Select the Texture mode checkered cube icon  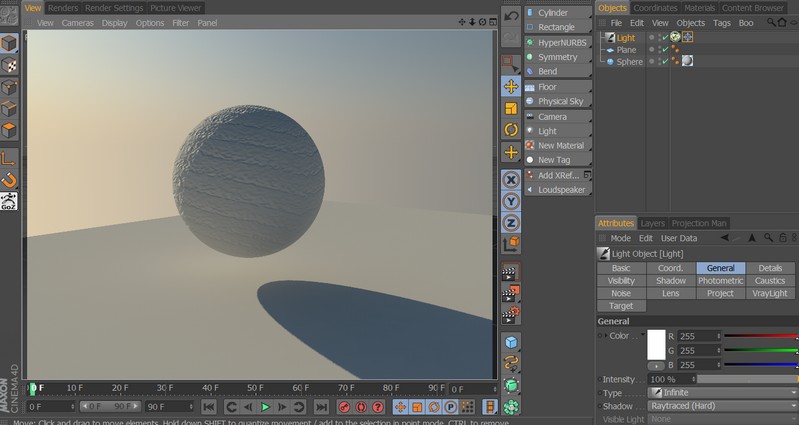(x=9, y=65)
